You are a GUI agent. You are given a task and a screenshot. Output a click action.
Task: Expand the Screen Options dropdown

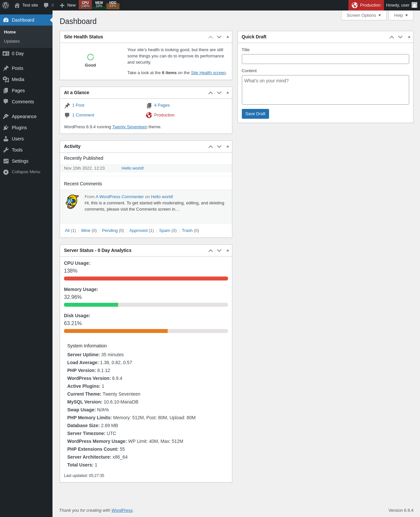click(364, 15)
